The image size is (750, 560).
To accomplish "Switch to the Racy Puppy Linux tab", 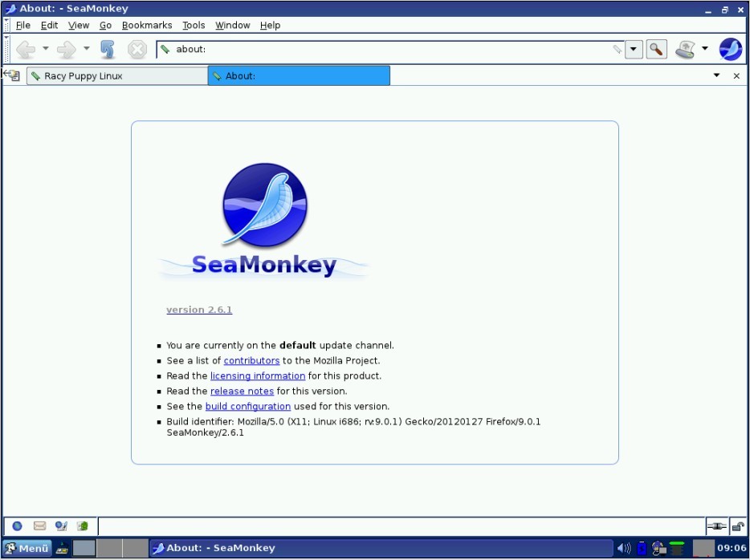I will click(x=117, y=76).
